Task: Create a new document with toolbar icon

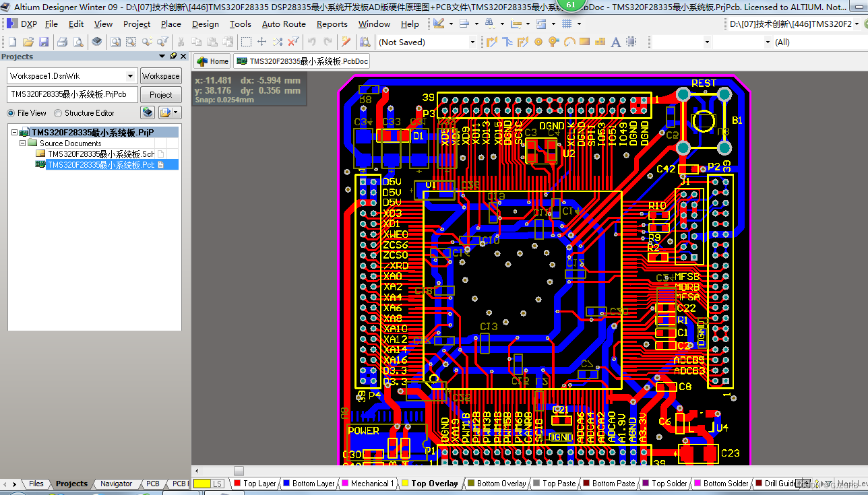Action: [12, 42]
